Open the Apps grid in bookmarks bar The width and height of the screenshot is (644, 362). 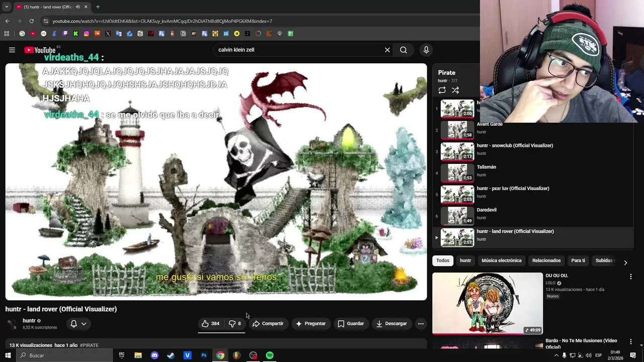(7, 34)
